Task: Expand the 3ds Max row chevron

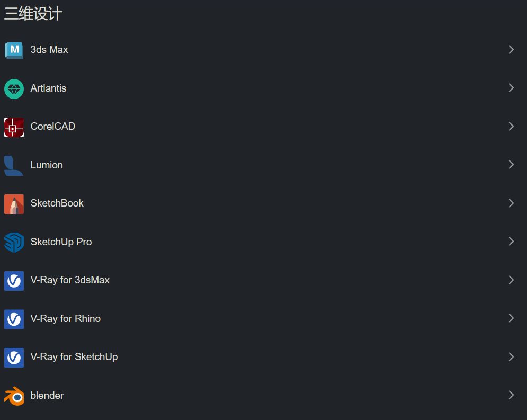Action: 511,50
